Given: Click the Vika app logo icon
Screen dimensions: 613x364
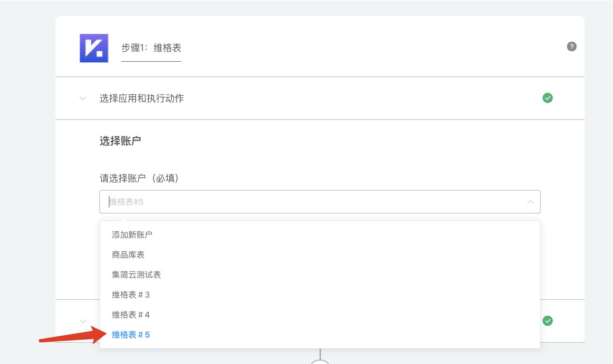Looking at the screenshot, I should pyautogui.click(x=94, y=48).
